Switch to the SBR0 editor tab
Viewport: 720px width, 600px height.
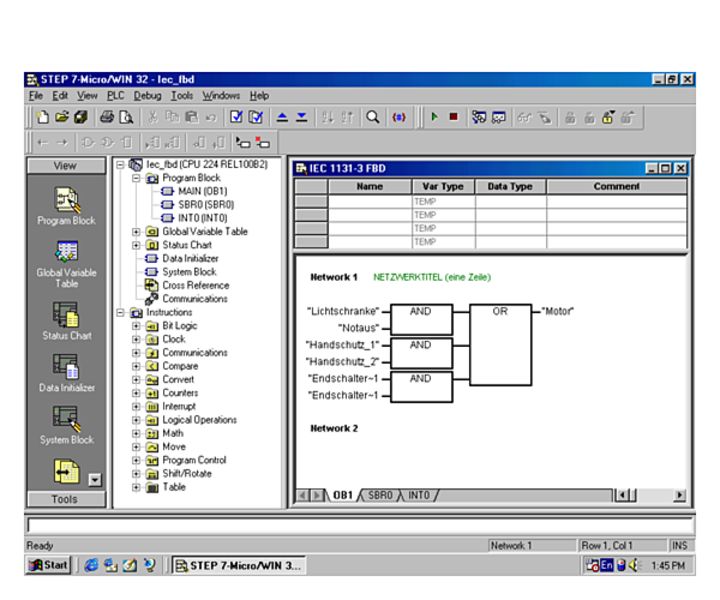380,495
